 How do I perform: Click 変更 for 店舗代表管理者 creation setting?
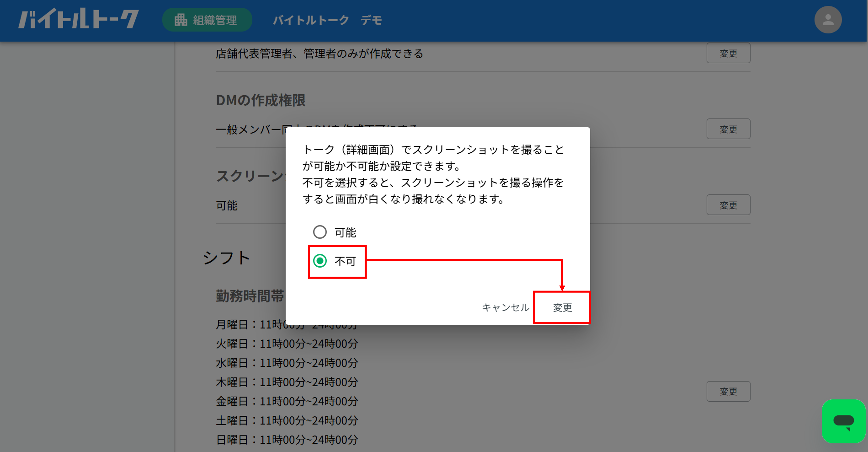(x=728, y=53)
